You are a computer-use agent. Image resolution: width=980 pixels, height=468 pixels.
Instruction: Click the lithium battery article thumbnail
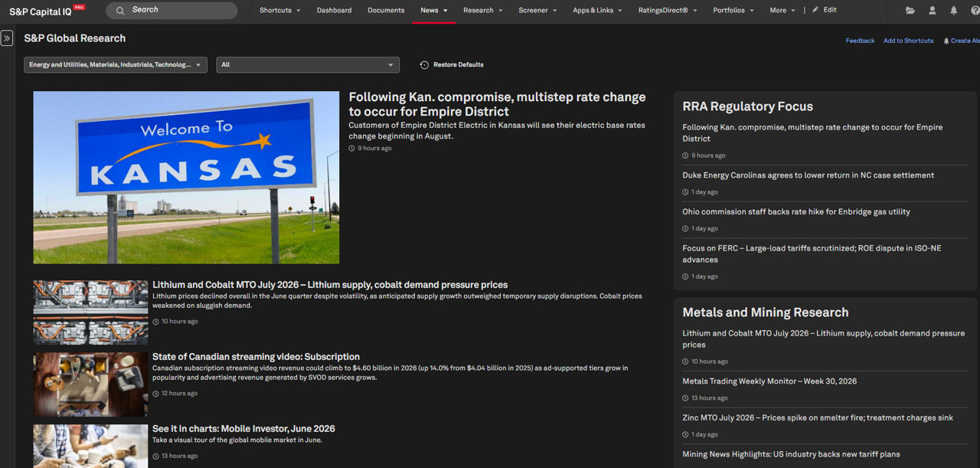tap(90, 313)
